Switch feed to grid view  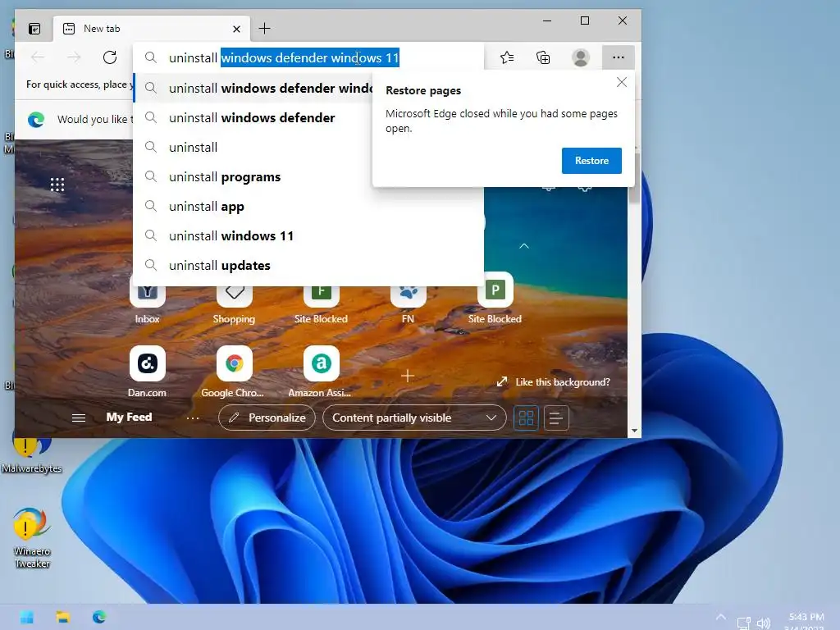tap(526, 418)
